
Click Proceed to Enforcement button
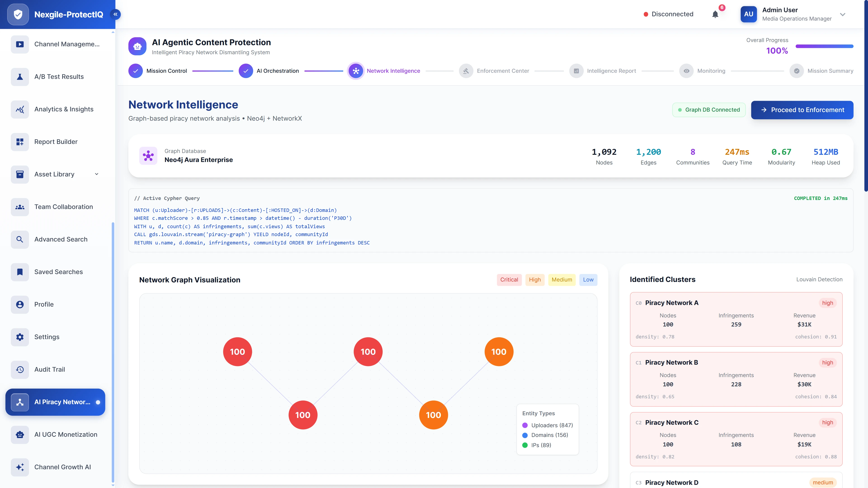(x=802, y=110)
